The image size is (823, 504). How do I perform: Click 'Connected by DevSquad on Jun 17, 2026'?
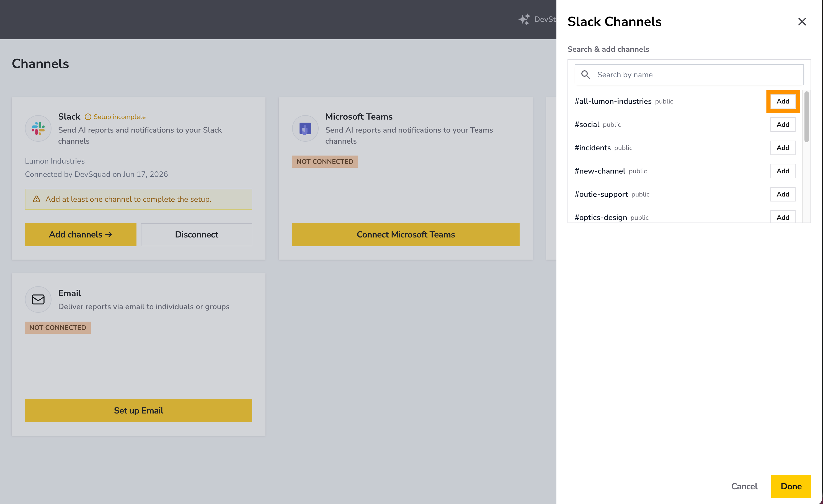click(x=96, y=174)
